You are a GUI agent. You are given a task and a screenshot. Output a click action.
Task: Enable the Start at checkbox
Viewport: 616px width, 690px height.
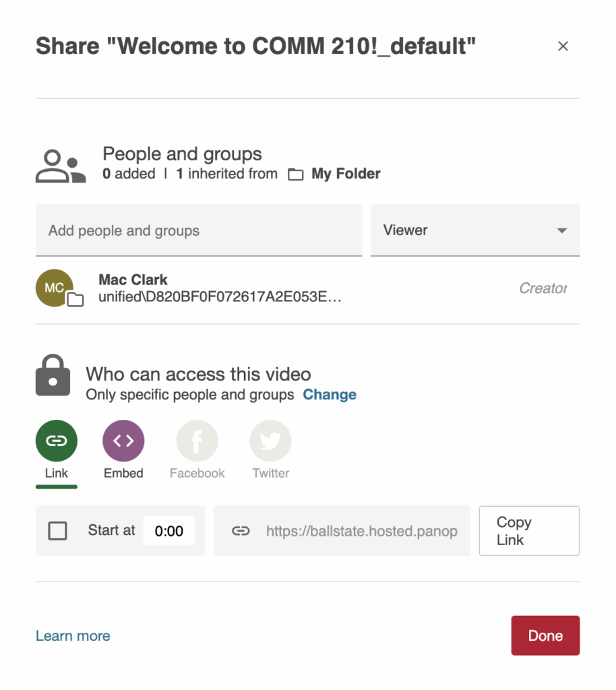(x=58, y=531)
